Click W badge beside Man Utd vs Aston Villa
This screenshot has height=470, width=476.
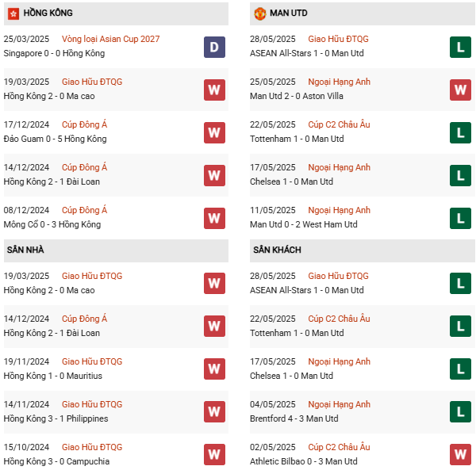[460, 90]
